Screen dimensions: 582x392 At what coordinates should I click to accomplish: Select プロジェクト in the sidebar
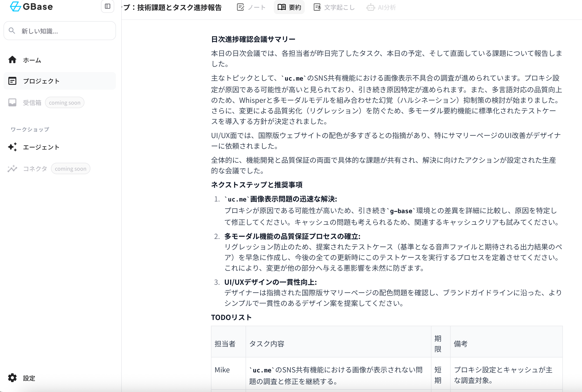tap(41, 81)
